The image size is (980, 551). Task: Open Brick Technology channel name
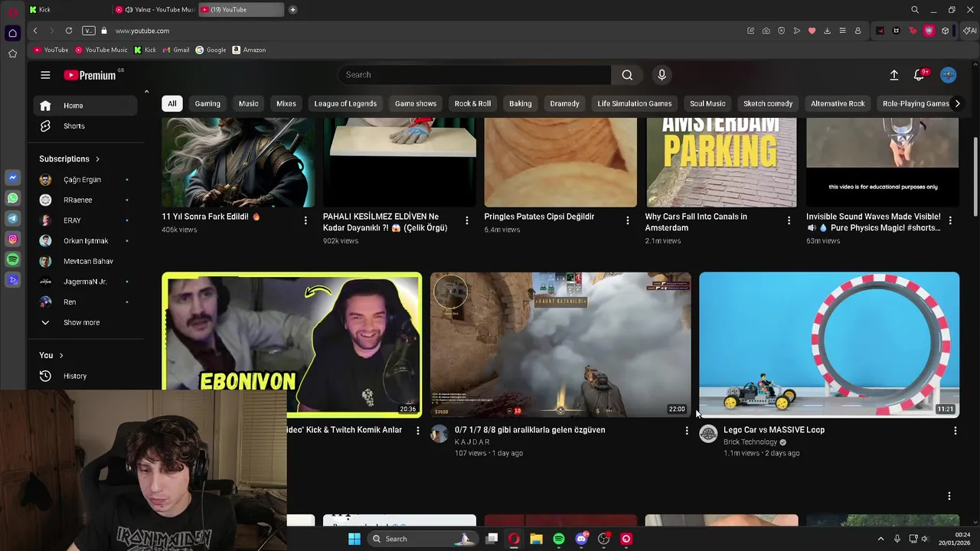coord(750,442)
